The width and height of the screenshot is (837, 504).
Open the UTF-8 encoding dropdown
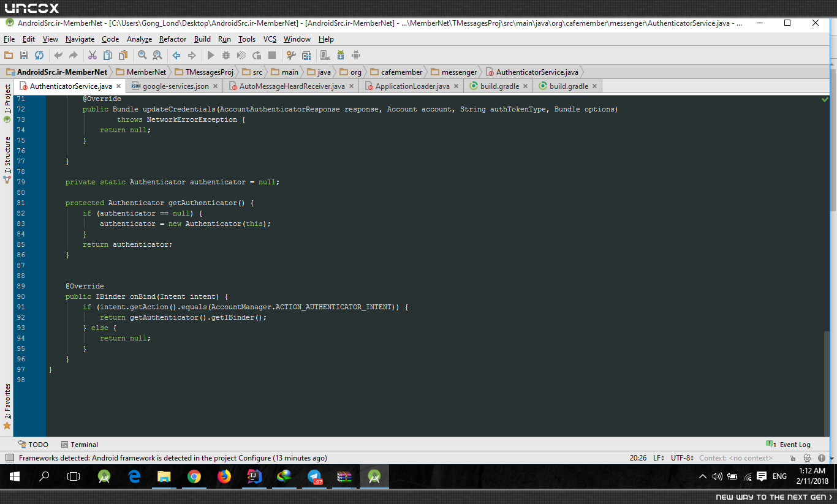pos(682,458)
